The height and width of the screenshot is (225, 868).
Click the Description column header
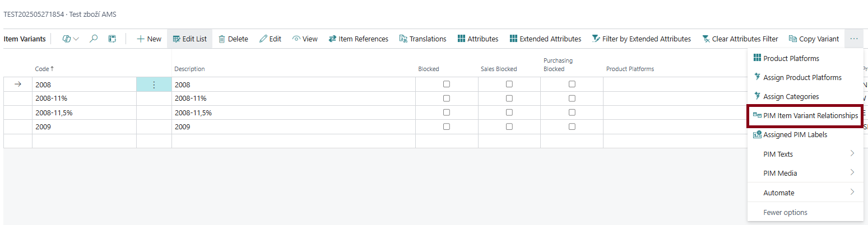[x=189, y=69]
